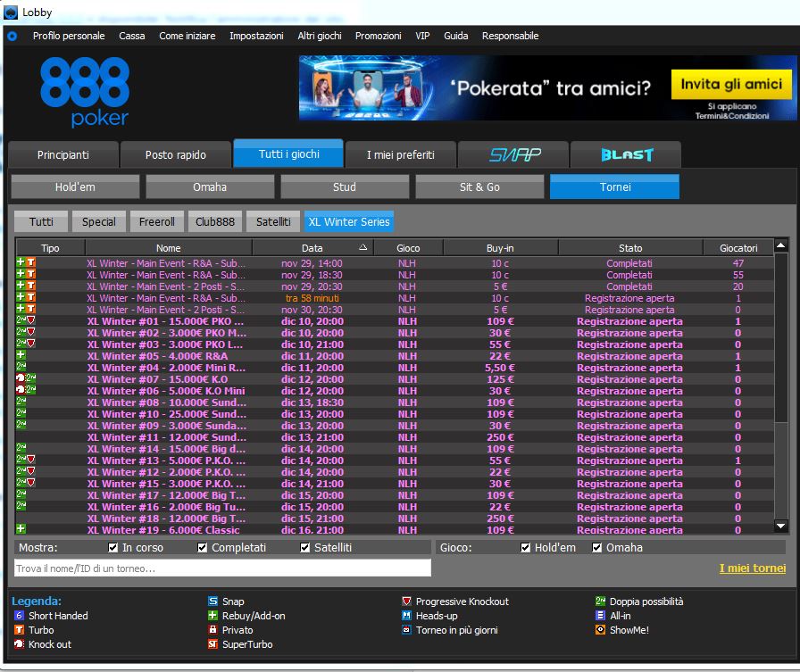Switch to the Principianti tab

(63, 154)
